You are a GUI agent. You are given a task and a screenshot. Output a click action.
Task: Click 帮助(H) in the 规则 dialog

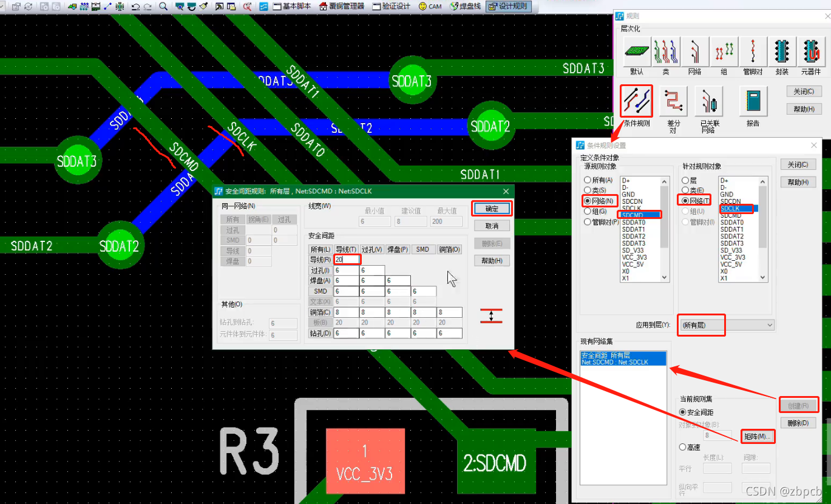(804, 109)
